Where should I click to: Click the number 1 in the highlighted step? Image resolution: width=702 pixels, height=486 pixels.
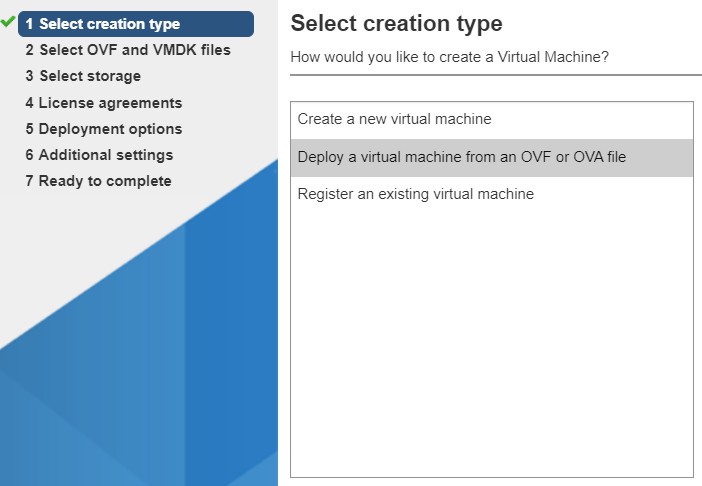tap(30, 24)
